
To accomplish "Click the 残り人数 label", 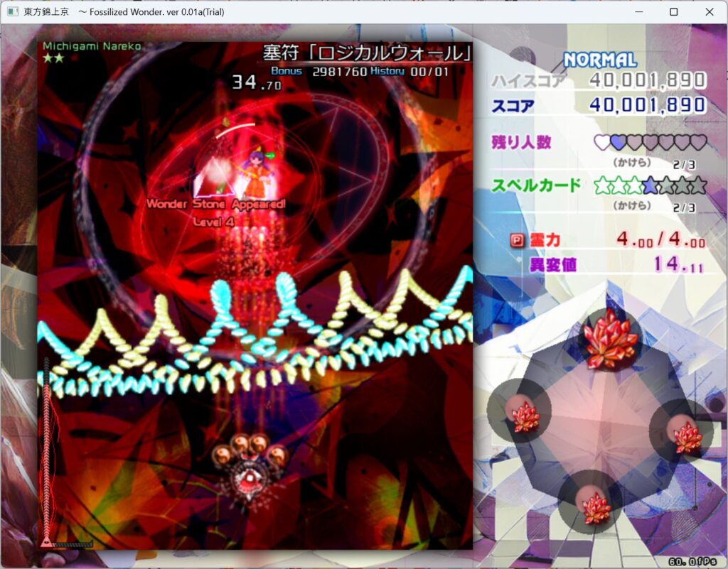I will (x=521, y=142).
